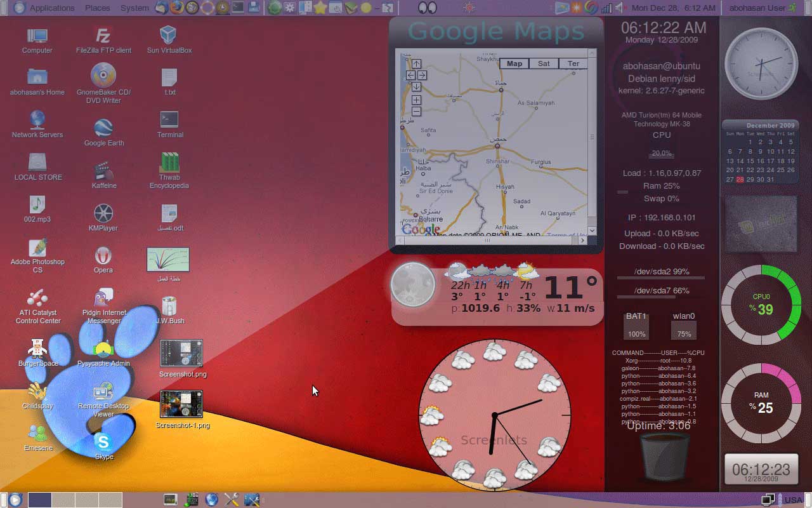Select December 28 on calendar screenlet
812x508 pixels.
click(740, 180)
